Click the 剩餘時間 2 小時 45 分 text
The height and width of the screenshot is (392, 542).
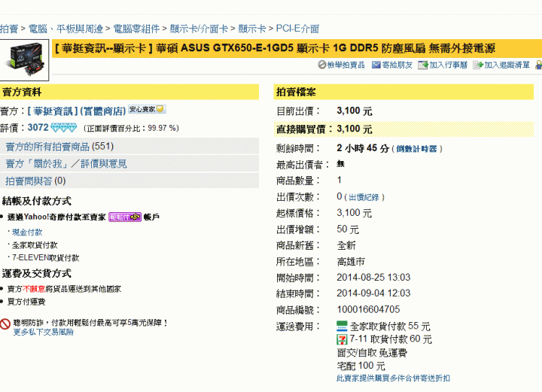363,148
